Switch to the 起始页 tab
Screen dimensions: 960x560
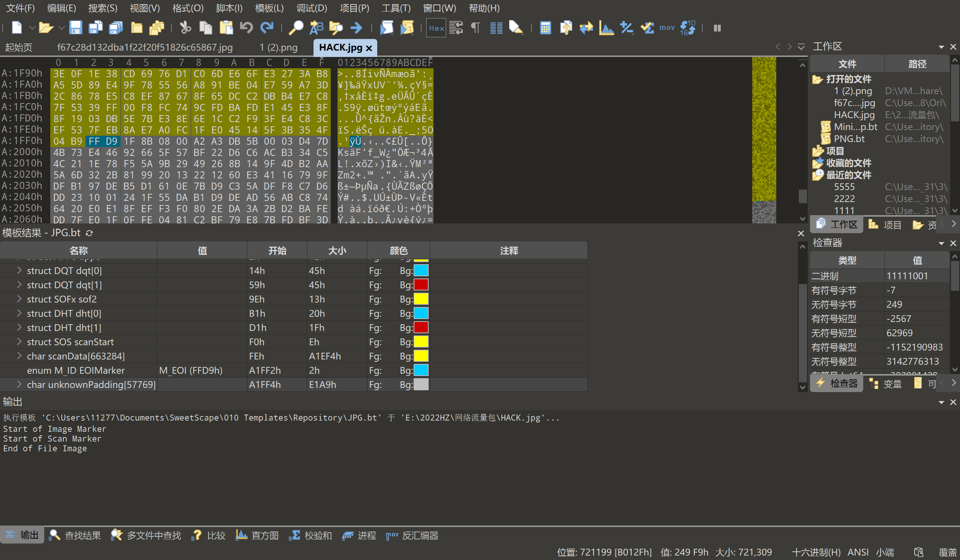pos(19,48)
